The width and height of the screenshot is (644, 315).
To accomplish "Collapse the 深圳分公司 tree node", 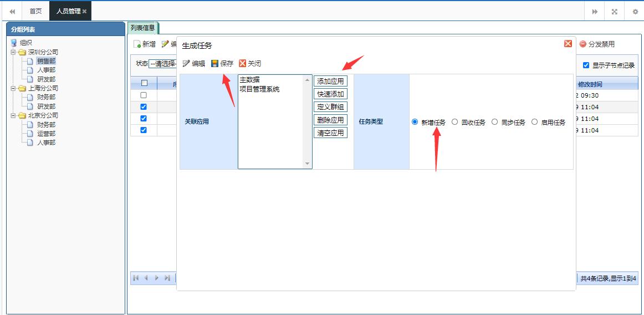I will pyautogui.click(x=13, y=52).
